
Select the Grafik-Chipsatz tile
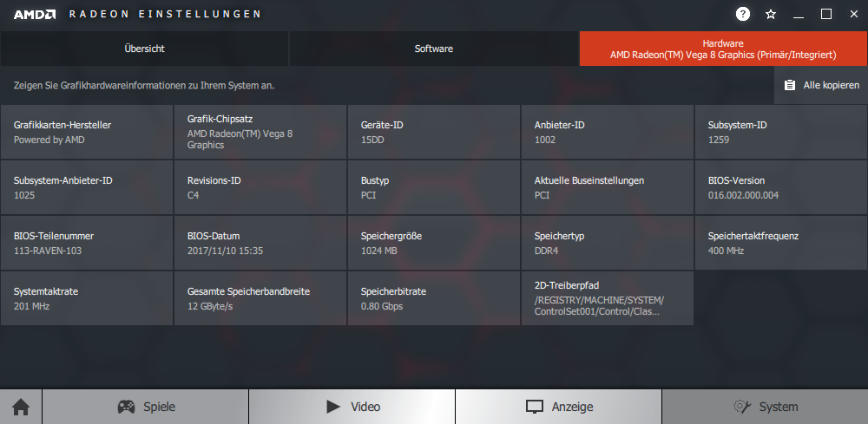(x=260, y=132)
